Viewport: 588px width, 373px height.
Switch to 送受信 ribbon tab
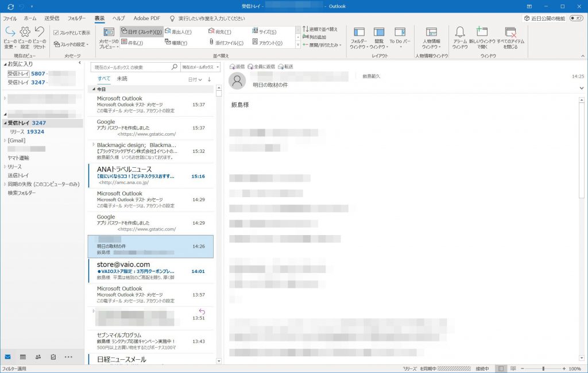tap(52, 18)
